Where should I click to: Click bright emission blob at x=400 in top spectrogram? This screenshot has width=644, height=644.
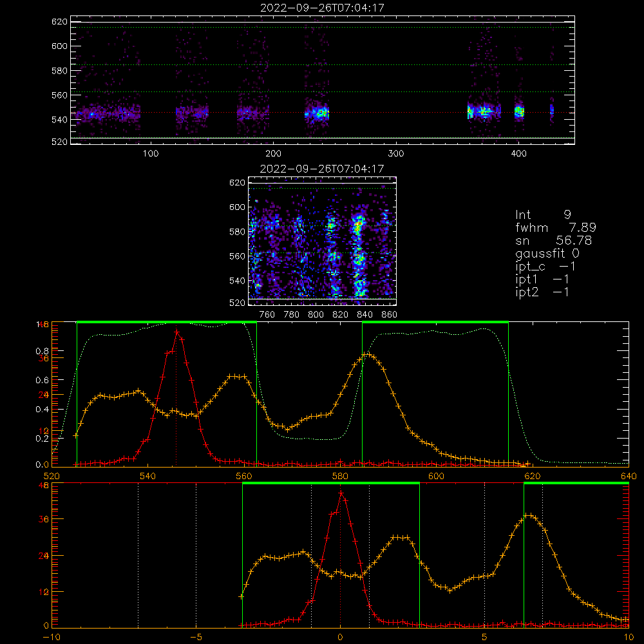pyautogui.click(x=520, y=111)
